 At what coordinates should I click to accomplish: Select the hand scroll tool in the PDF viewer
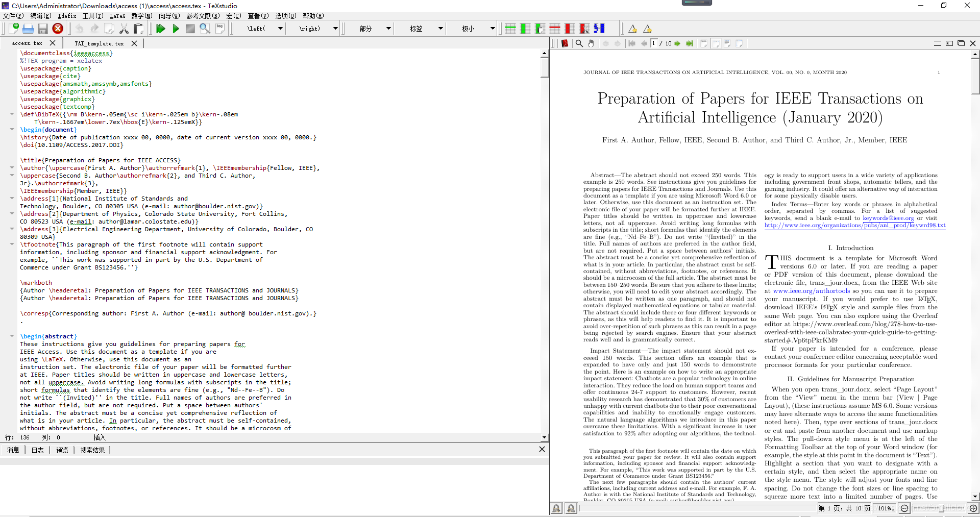(x=591, y=43)
